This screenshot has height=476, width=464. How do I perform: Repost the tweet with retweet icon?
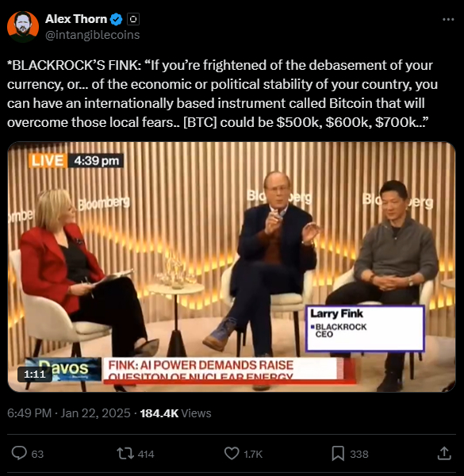point(125,453)
